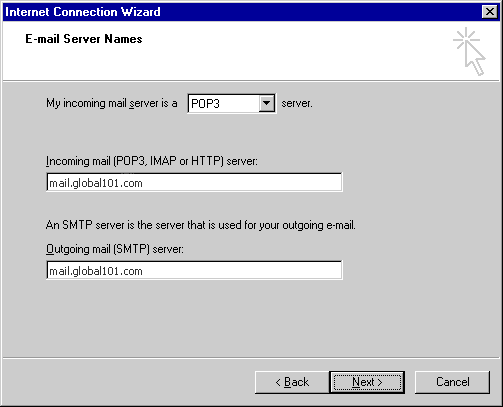This screenshot has height=407, width=503.
Task: Click the horizontal line under the header banner
Action: [251, 81]
